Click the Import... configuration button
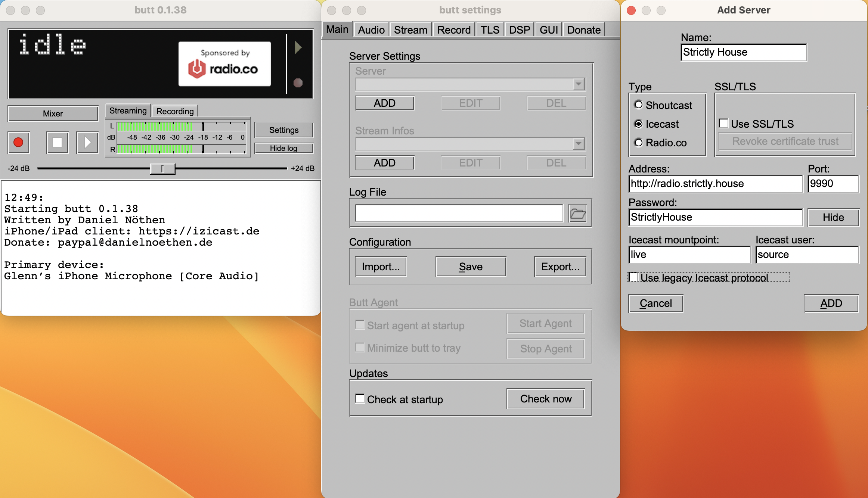 381,267
